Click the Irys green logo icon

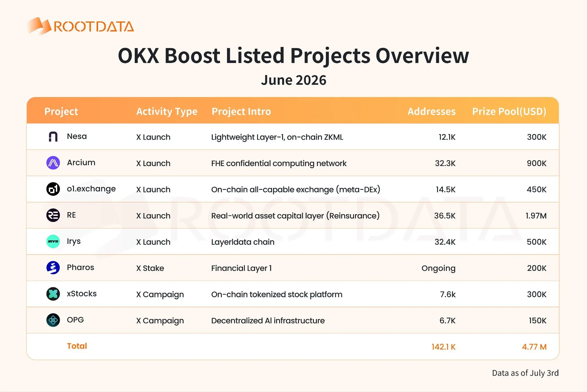[x=53, y=241]
